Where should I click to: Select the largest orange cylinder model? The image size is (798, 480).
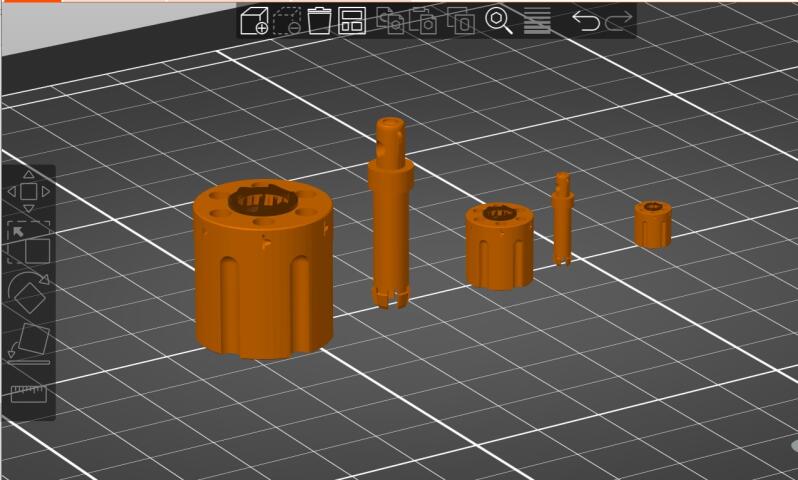[260, 280]
